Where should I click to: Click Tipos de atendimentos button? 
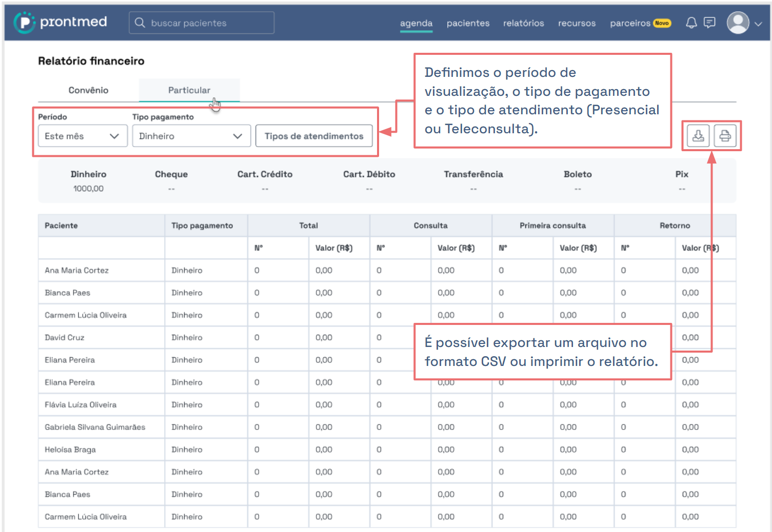313,136
